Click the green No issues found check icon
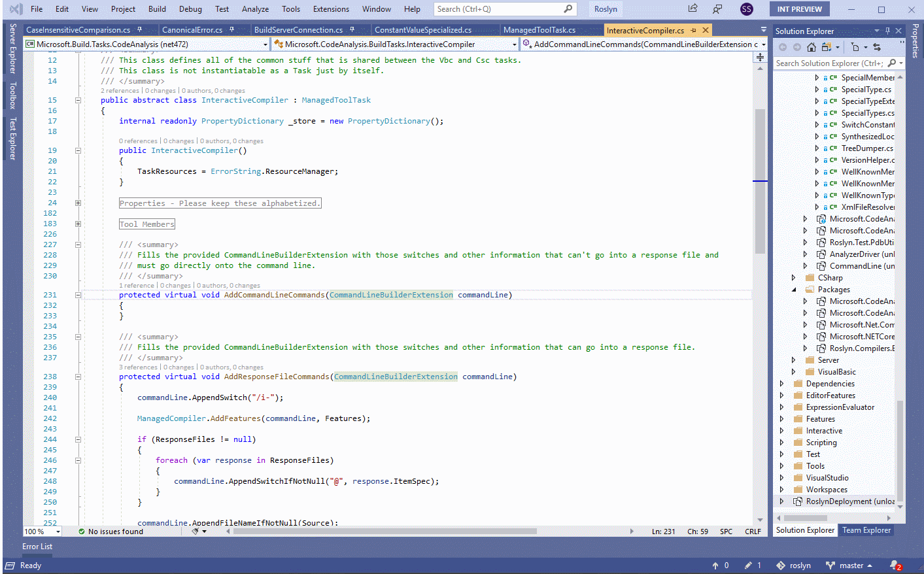Screen dimensions: 924x574 [80, 531]
